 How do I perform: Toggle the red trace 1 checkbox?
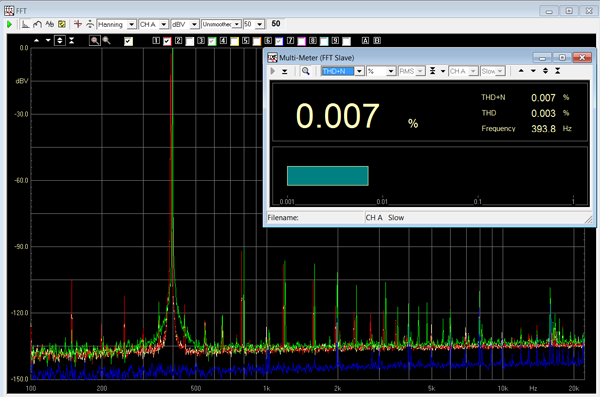coord(167,41)
